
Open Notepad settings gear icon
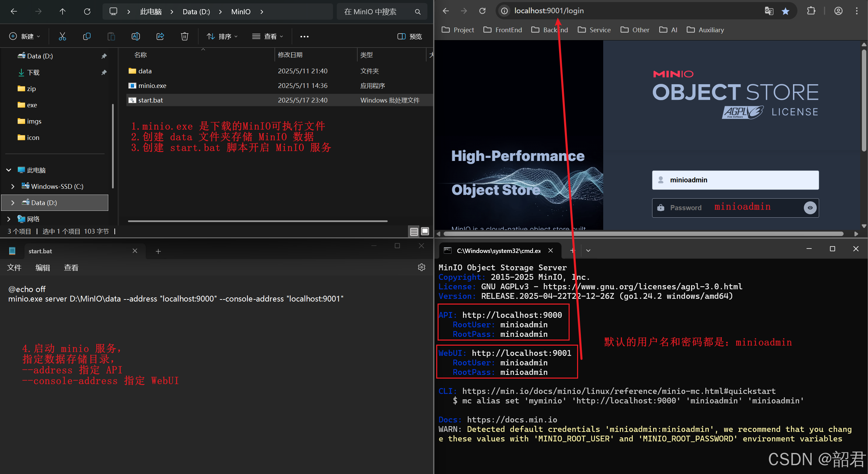[421, 268]
